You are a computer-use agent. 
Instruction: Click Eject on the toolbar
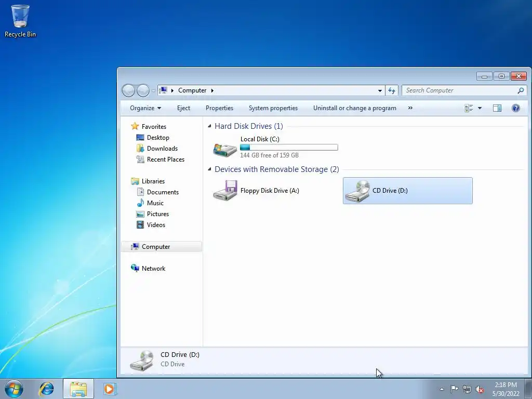coord(183,108)
